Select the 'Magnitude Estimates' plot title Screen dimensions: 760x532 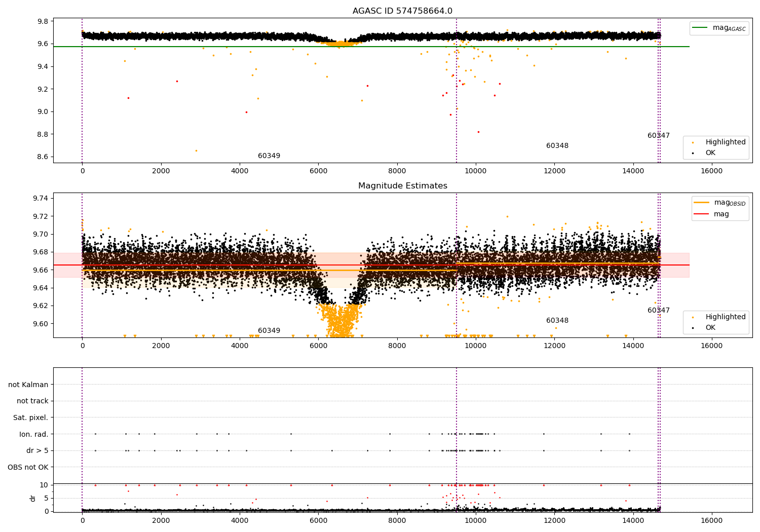coord(402,186)
